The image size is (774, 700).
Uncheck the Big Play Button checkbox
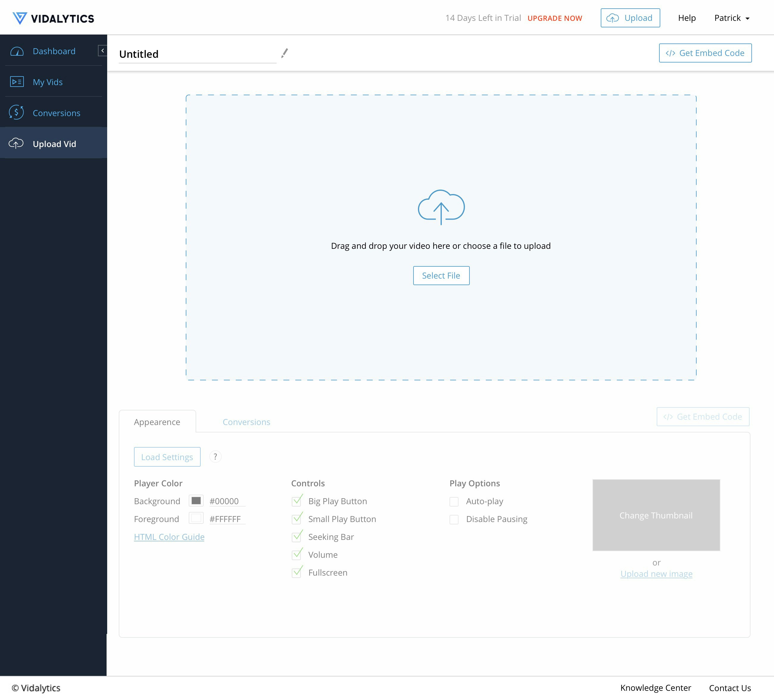pyautogui.click(x=297, y=501)
